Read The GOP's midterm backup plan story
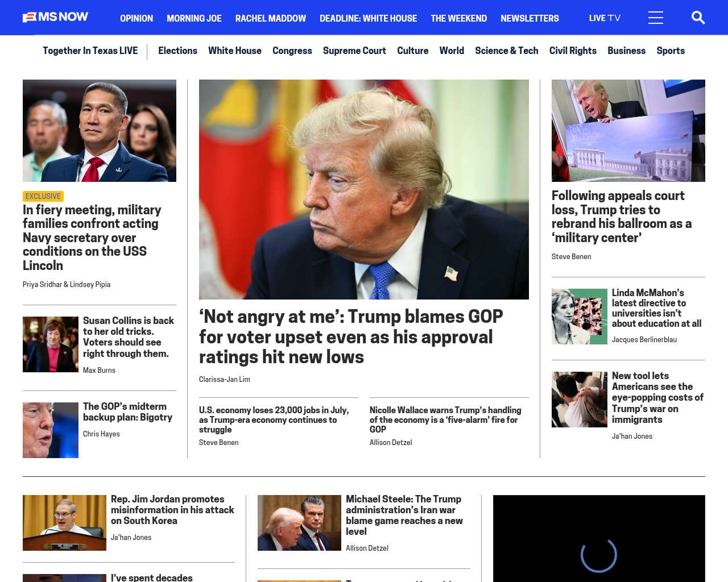 [x=127, y=412]
